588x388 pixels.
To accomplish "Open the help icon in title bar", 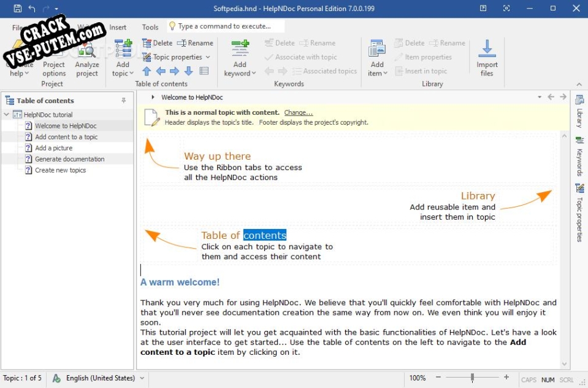I will click(x=483, y=8).
